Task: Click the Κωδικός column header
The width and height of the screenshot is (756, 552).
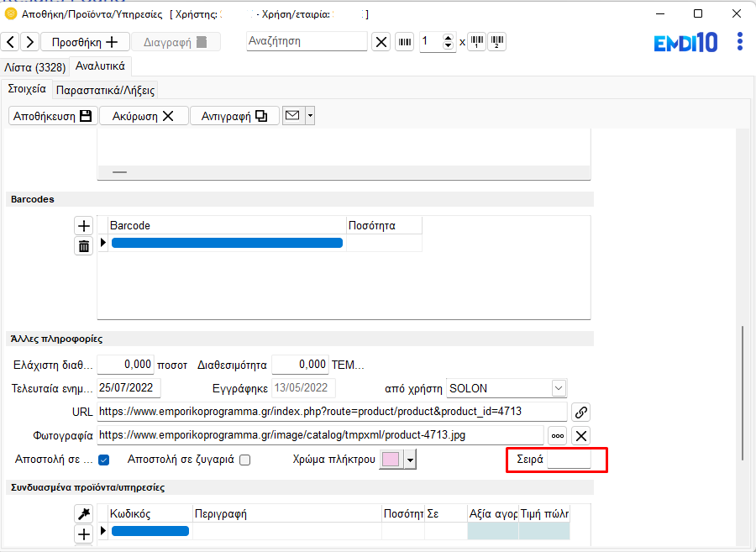Action: pos(150,514)
